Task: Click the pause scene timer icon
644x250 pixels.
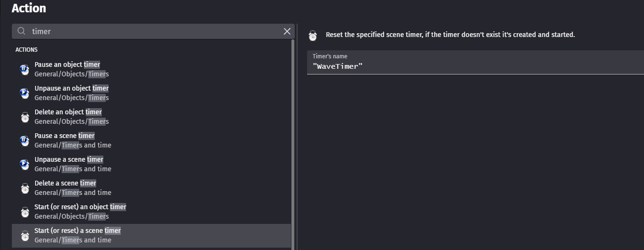Action: pyautogui.click(x=25, y=140)
